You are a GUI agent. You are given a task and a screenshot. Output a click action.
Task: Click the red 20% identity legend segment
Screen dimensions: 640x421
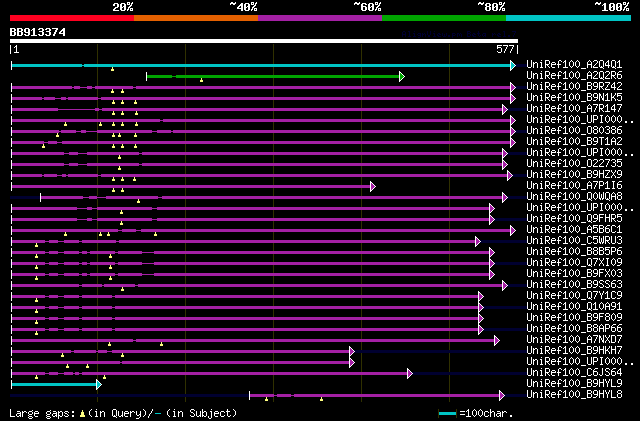pyautogui.click(x=72, y=18)
